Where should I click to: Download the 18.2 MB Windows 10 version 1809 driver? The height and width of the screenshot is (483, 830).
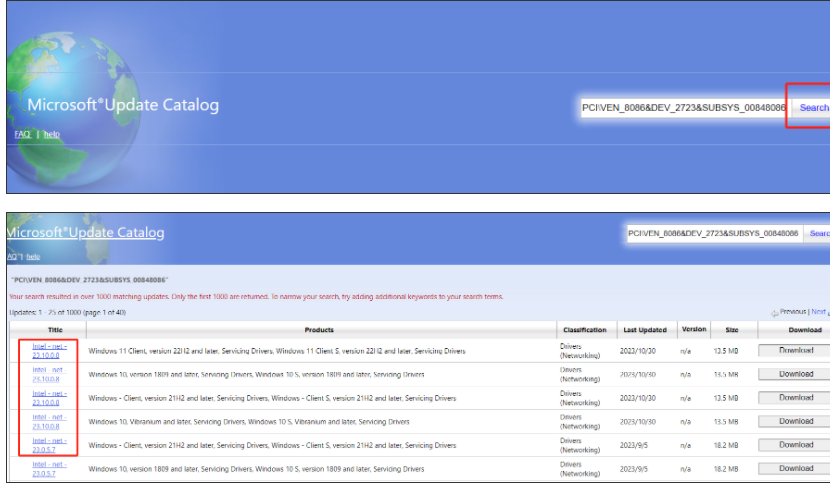click(x=796, y=469)
